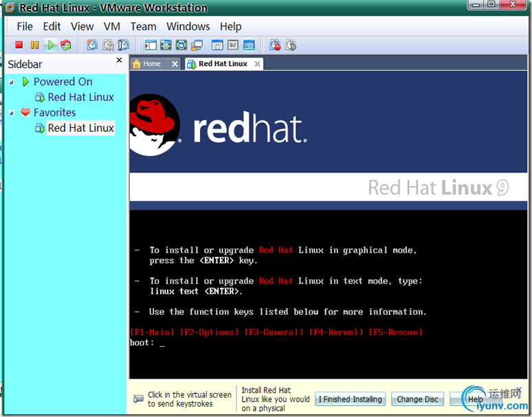Toggle the sidebar view toolbar icon
Viewport: 532px width, 417px height.
click(151, 45)
